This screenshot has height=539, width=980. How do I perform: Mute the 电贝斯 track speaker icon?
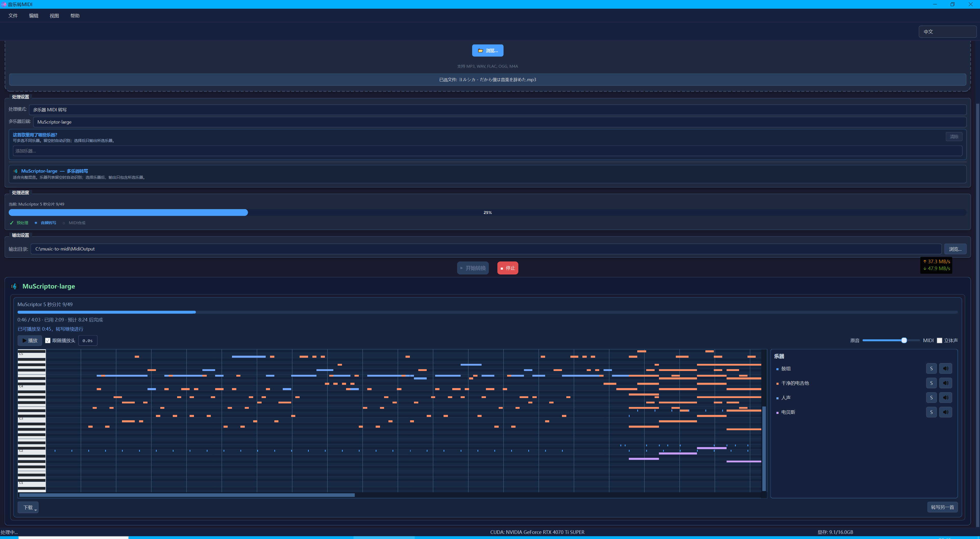coord(945,412)
